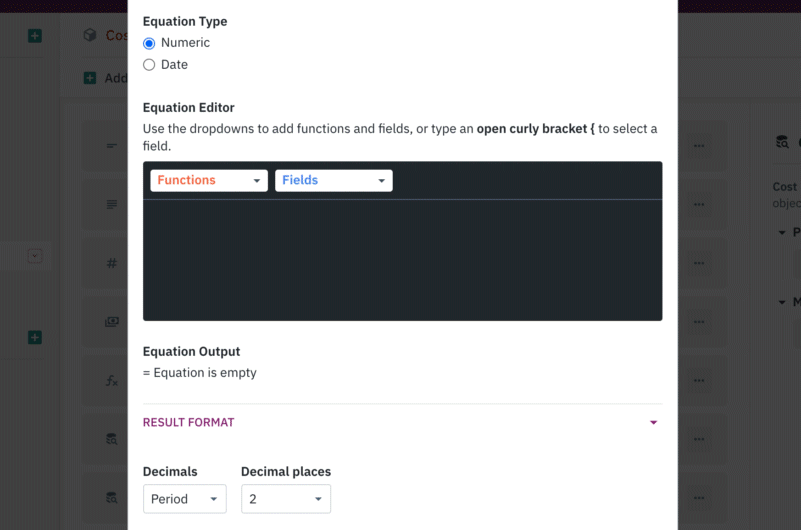Open the Functions dropdown
The image size is (801, 530).
tap(209, 181)
